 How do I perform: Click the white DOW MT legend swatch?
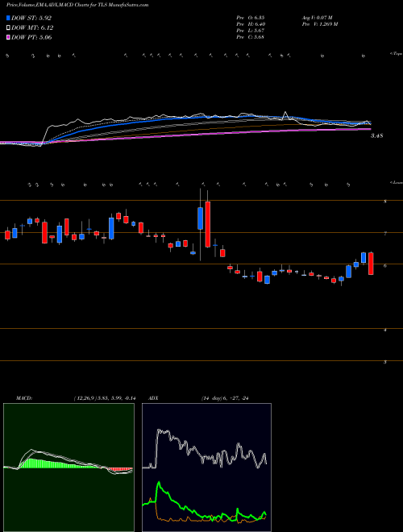(x=8, y=28)
